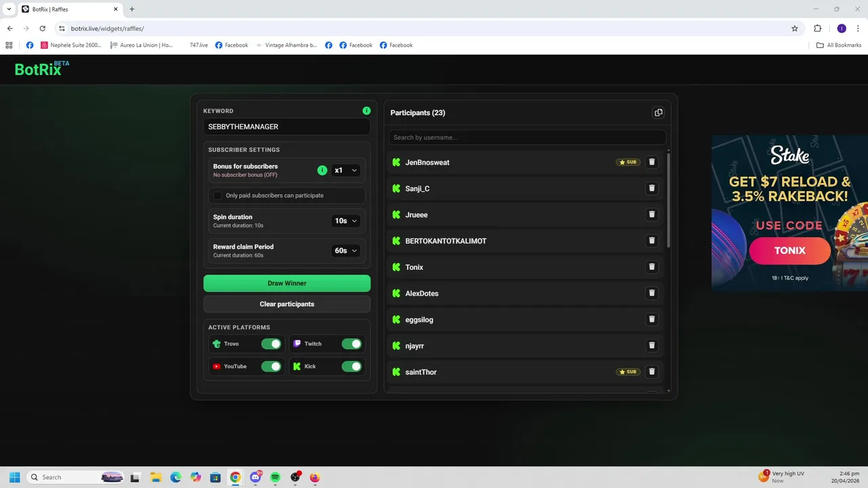Viewport: 868px width, 488px height.
Task: Open OBS Studio from taskbar
Action: point(296,477)
